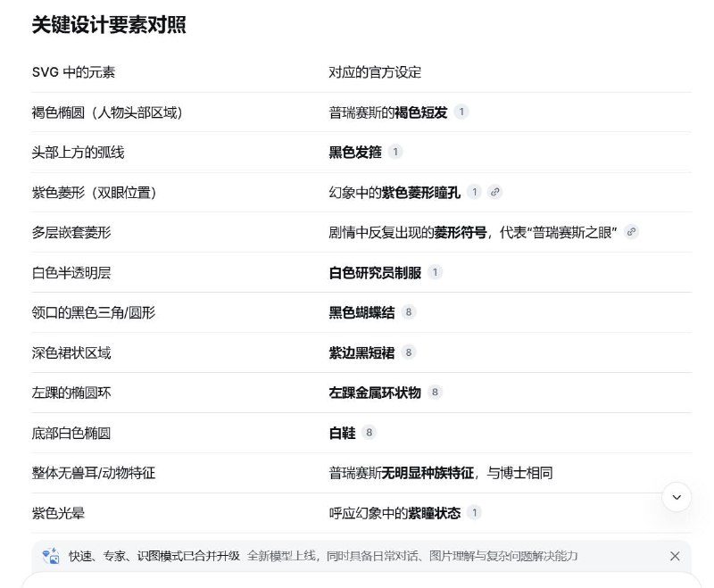Screen dimensions: 714x588
Task: Open citation 1 next to 褐色短发
Action: tap(461, 112)
